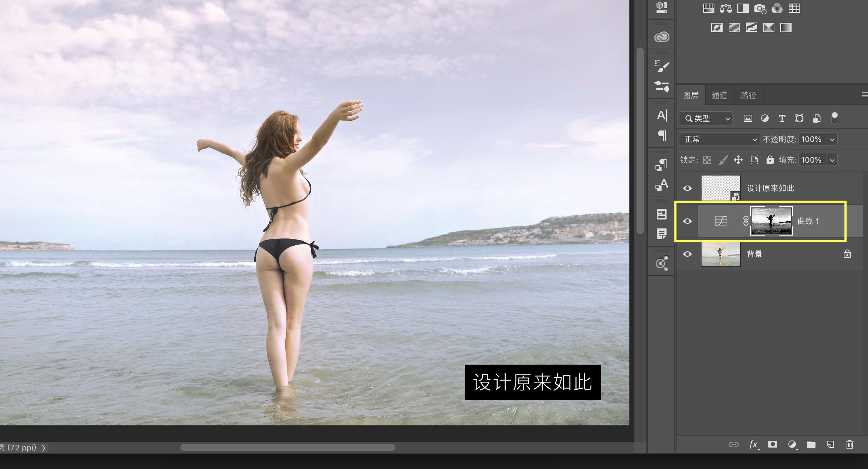Open Creative Cloud Libraries panel icon
868x469 pixels.
point(662,37)
